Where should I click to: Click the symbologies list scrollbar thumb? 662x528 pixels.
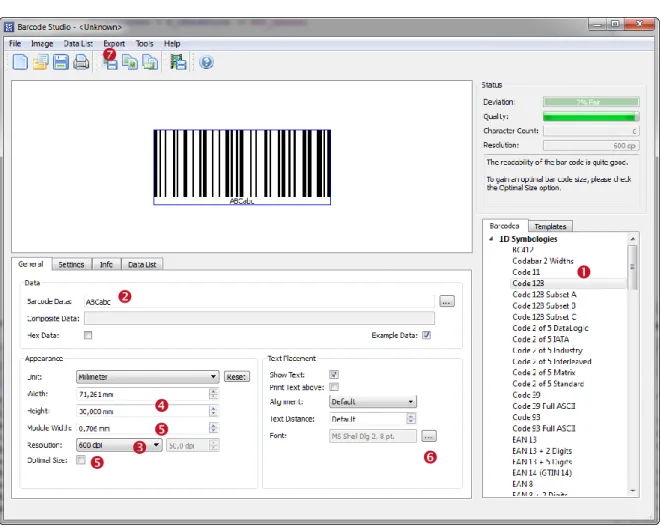click(632, 267)
